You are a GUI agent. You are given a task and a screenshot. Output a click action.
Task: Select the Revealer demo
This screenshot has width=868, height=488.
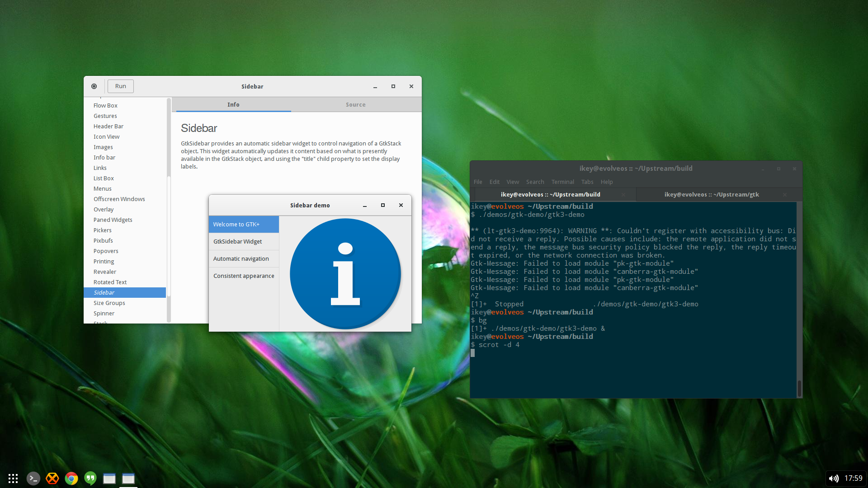coord(125,272)
